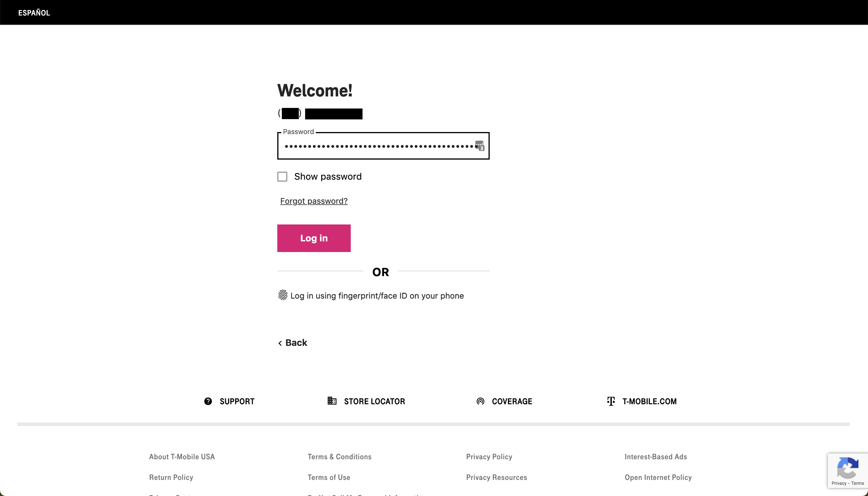Viewport: 868px width, 496px height.
Task: Click the reCAPTCHA badge icon
Action: point(847,468)
